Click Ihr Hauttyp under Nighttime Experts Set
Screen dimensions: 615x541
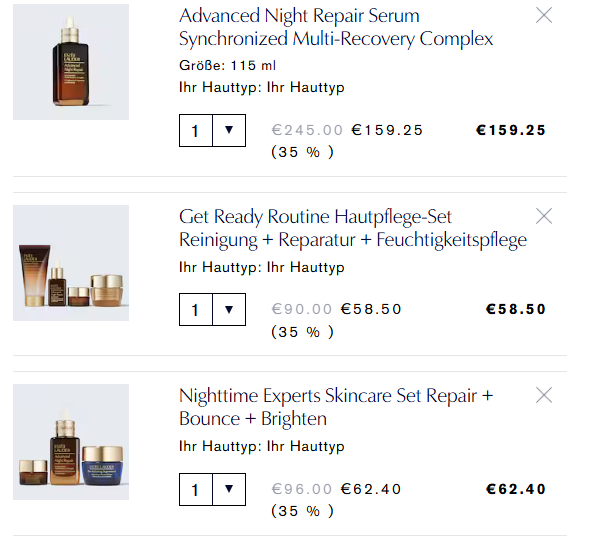coord(262,447)
